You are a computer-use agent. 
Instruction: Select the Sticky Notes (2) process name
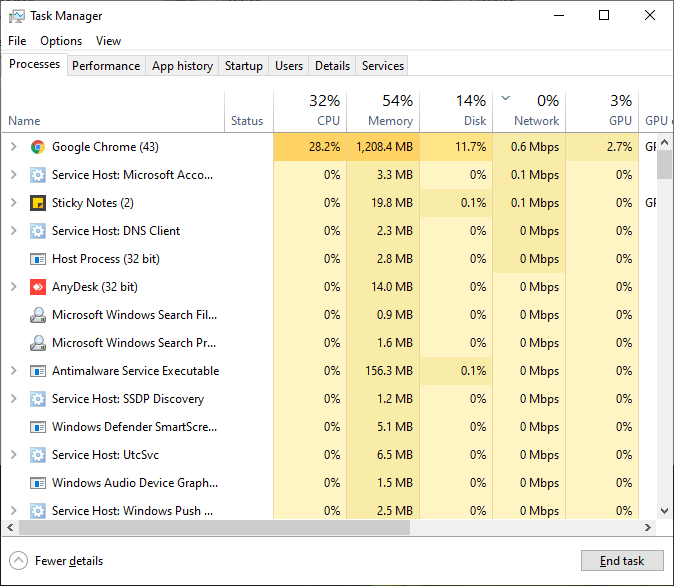pos(93,203)
